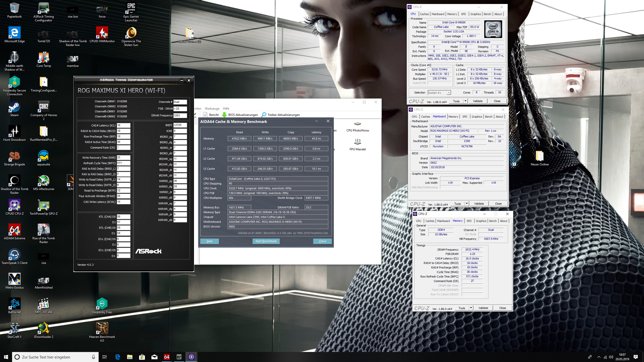Expand the Socket #1 selection dropdown
Screen dimensions: 644x362
449,93
